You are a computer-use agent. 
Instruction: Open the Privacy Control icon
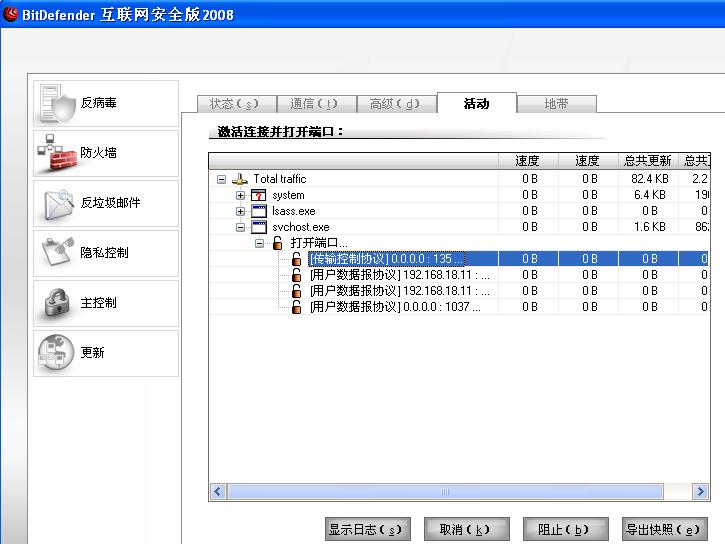57,254
